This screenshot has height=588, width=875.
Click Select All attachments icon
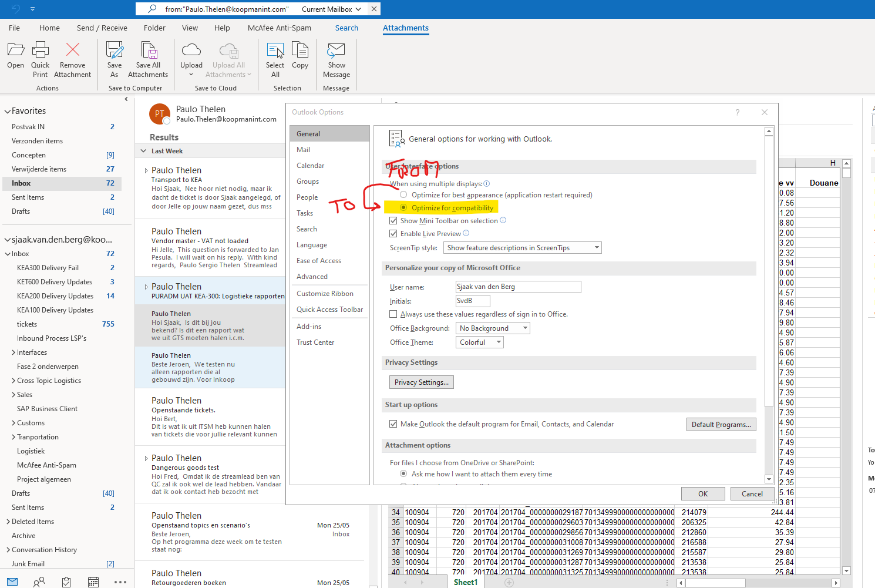click(x=275, y=50)
